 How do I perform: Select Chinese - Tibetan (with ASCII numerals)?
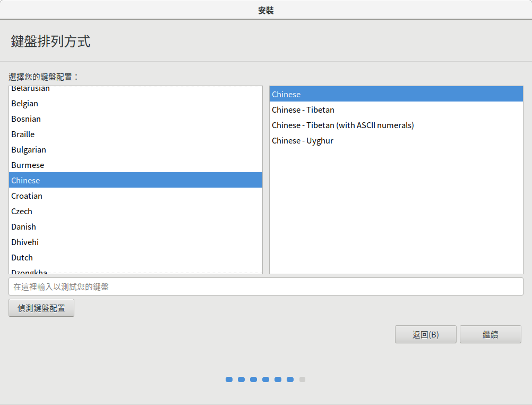coord(342,125)
